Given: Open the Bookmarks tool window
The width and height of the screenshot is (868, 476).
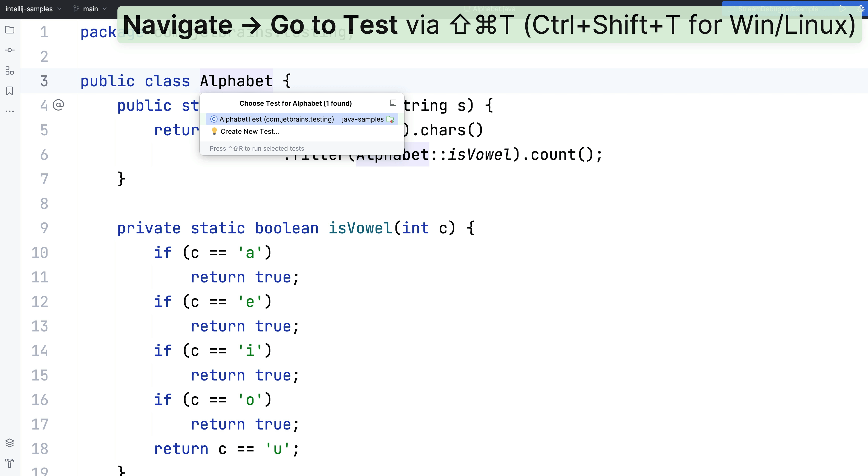Looking at the screenshot, I should (x=10, y=91).
